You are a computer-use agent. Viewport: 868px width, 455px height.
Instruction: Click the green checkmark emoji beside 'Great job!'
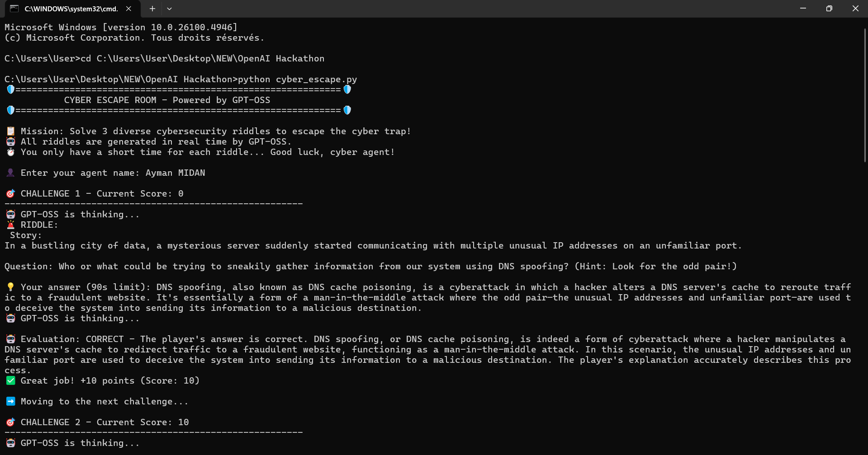coord(10,381)
